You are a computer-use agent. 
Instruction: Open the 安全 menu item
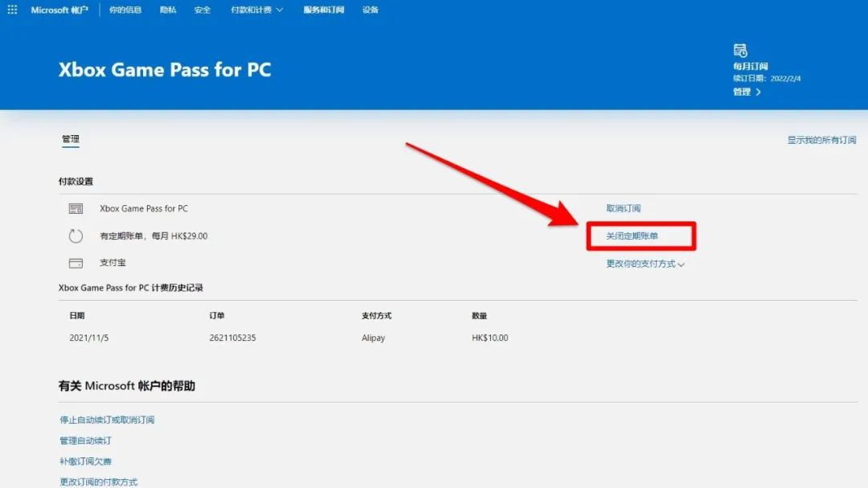pos(202,10)
